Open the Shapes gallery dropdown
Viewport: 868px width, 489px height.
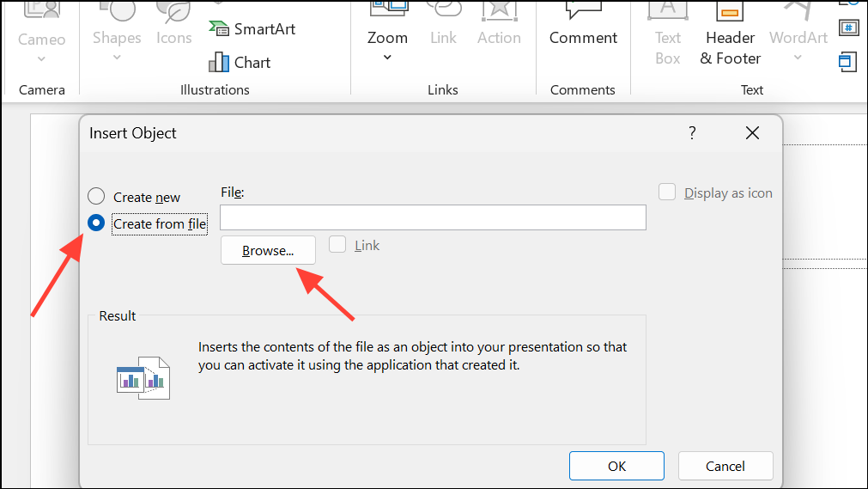click(x=117, y=58)
